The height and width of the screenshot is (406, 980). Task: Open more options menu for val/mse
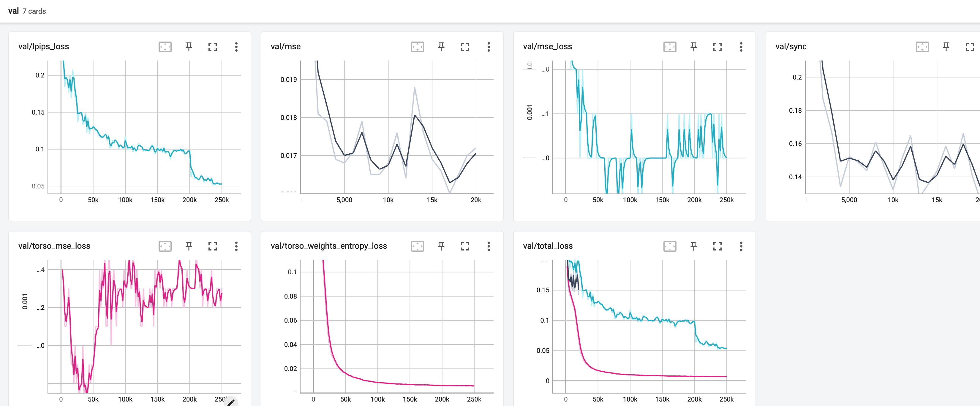click(489, 47)
